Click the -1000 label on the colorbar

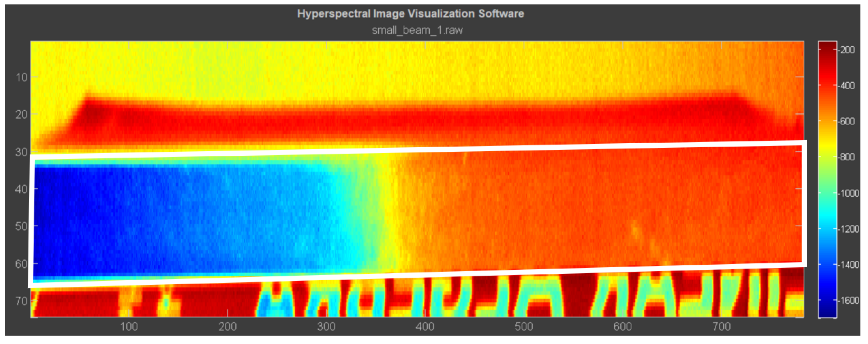(848, 193)
